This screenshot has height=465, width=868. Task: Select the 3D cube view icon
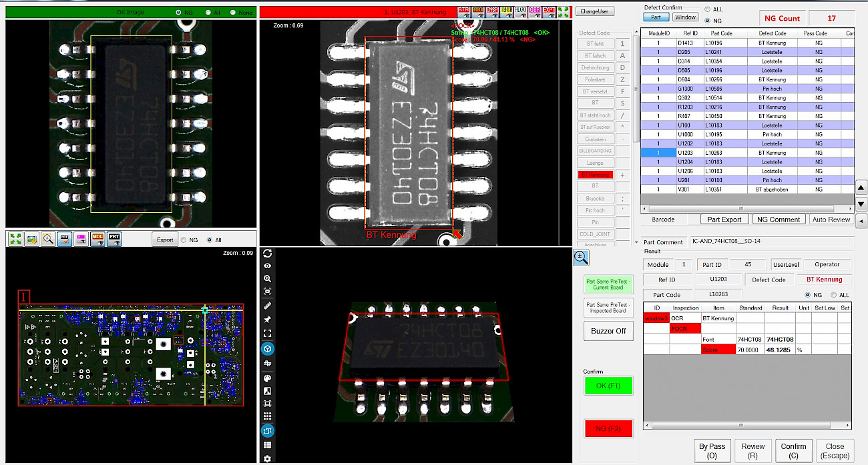tap(268, 348)
